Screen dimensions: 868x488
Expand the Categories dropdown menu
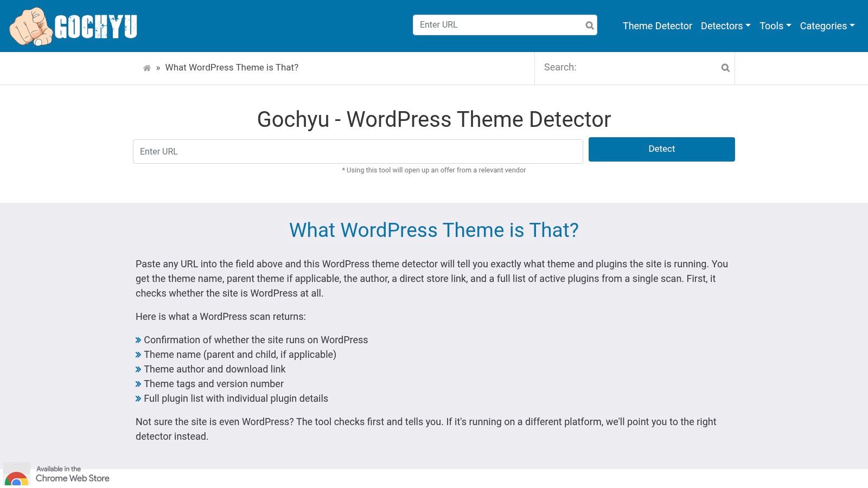(x=827, y=26)
